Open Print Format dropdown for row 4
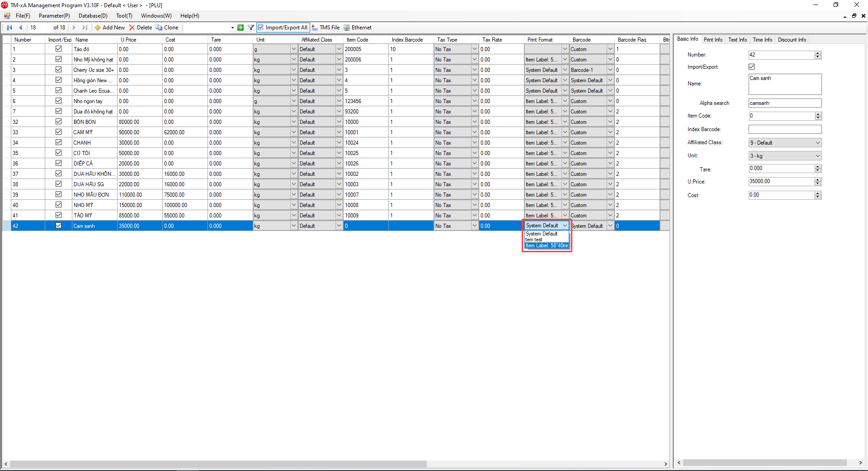868x471 pixels. (x=565, y=80)
